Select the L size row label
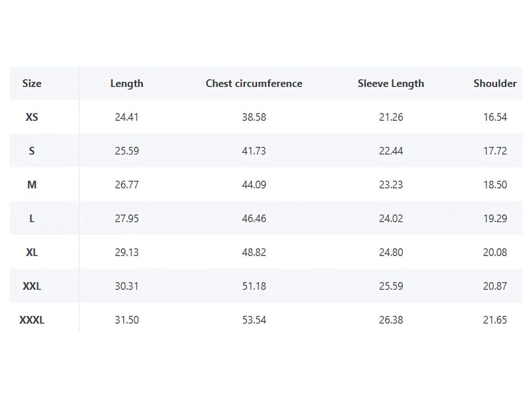The height and width of the screenshot is (399, 532). tap(32, 219)
